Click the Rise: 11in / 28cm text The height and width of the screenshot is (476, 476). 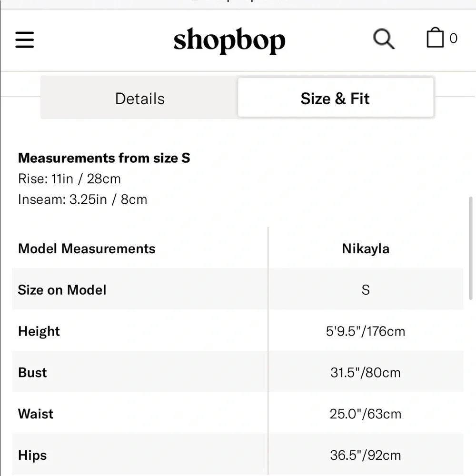[69, 178]
